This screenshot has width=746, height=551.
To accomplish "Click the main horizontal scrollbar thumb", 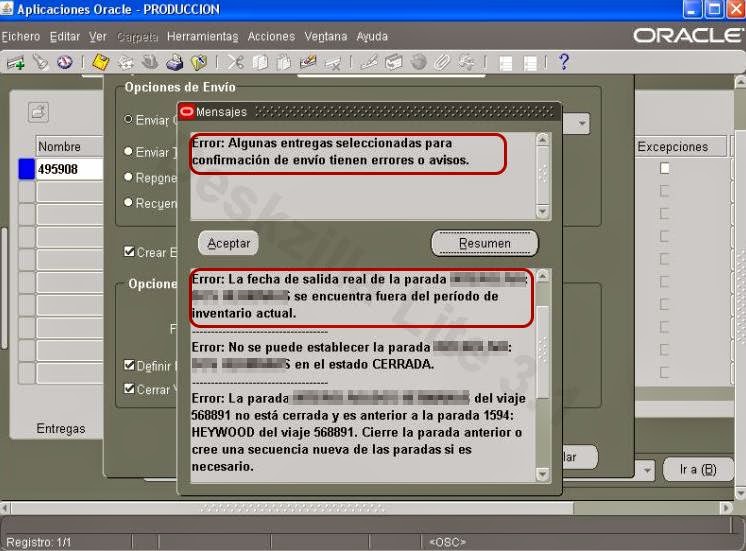I will (x=292, y=508).
